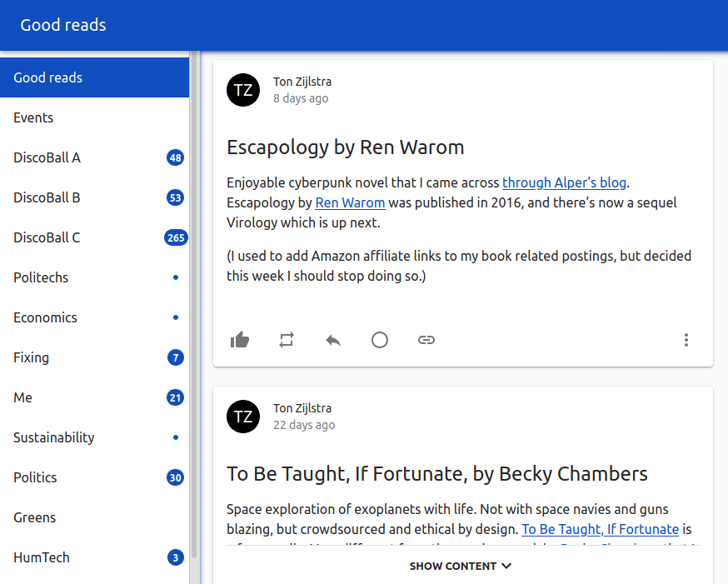The width and height of the screenshot is (728, 584).
Task: Click the DiscoBall C unread badge 265
Action: tap(175, 237)
